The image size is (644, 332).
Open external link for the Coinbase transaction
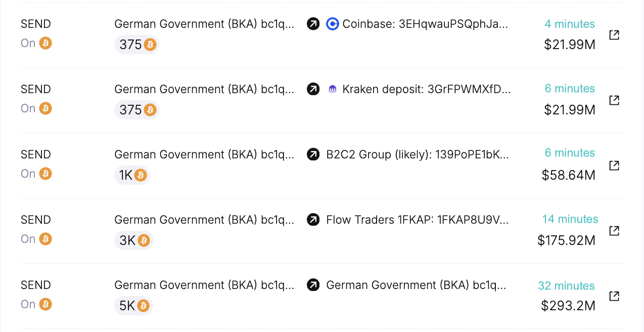(614, 35)
